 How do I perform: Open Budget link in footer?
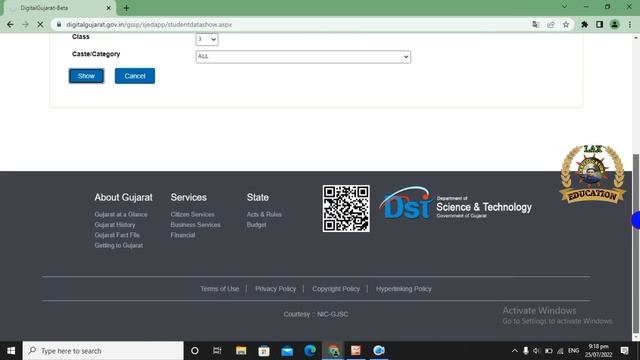tap(256, 224)
